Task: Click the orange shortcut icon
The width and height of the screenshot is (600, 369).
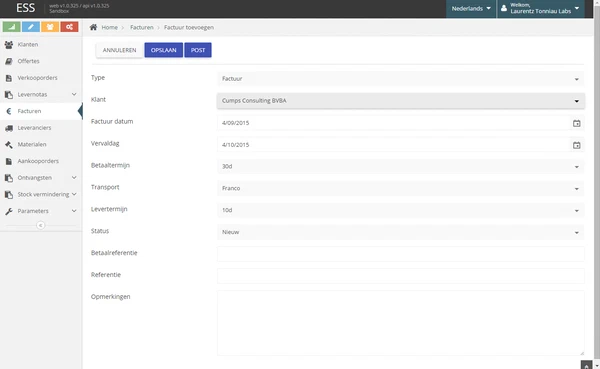Action: click(50, 27)
